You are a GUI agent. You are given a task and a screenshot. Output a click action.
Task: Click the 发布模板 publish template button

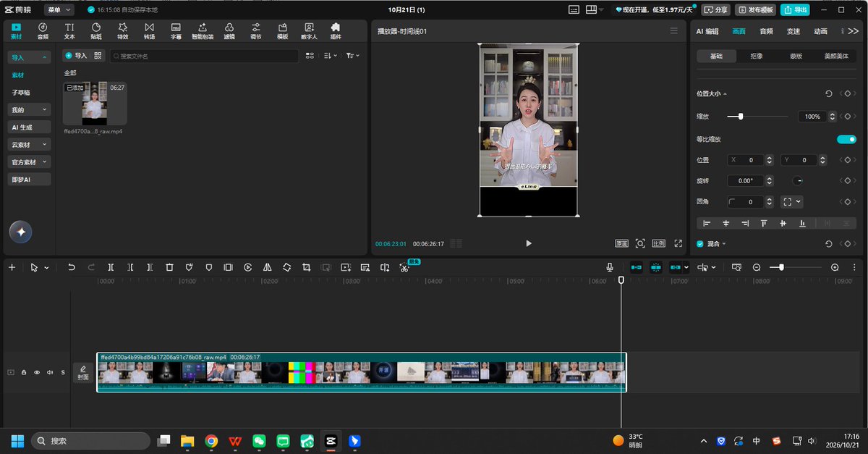pos(755,10)
